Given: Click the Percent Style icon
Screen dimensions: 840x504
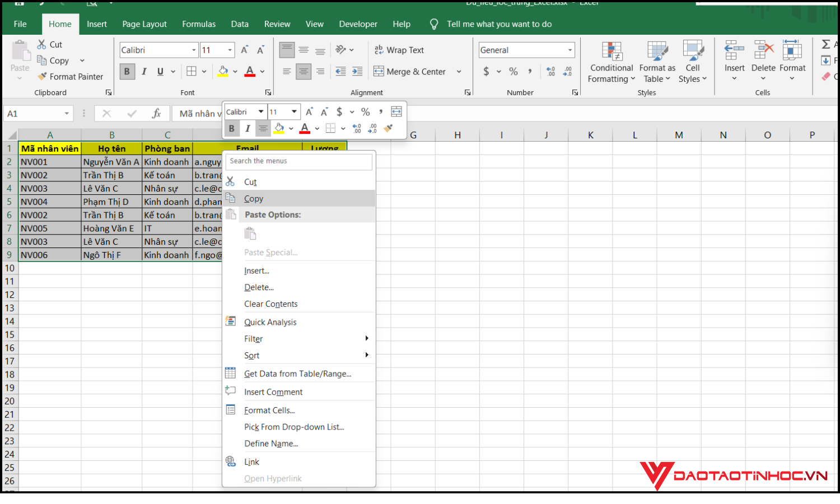Looking at the screenshot, I should coord(512,72).
